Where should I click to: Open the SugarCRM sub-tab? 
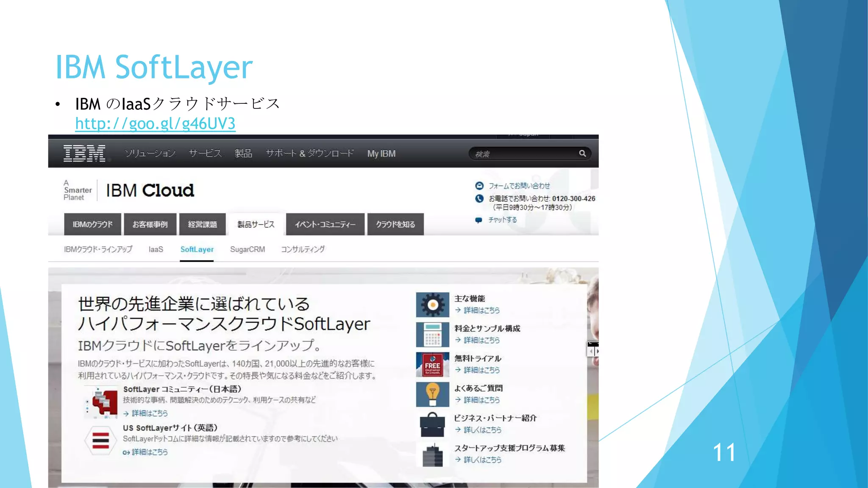tap(248, 250)
